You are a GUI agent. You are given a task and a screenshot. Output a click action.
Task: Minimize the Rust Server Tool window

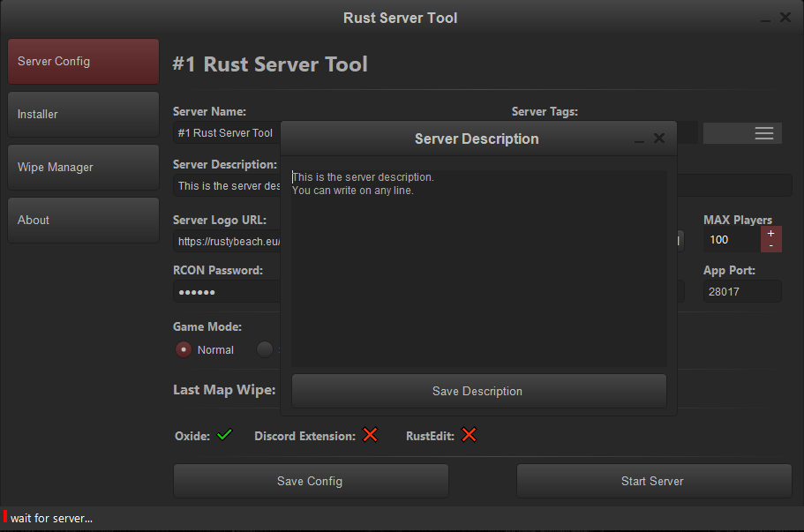click(764, 19)
